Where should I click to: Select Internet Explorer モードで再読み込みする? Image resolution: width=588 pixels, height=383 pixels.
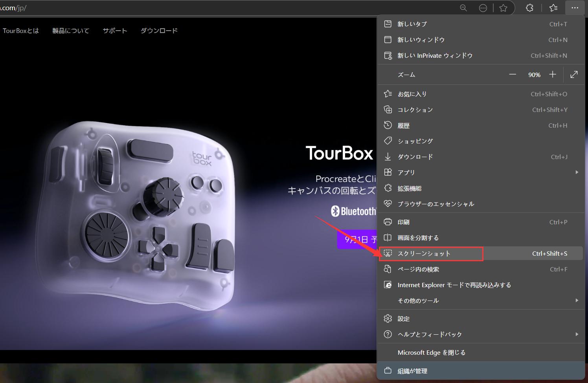click(481, 285)
